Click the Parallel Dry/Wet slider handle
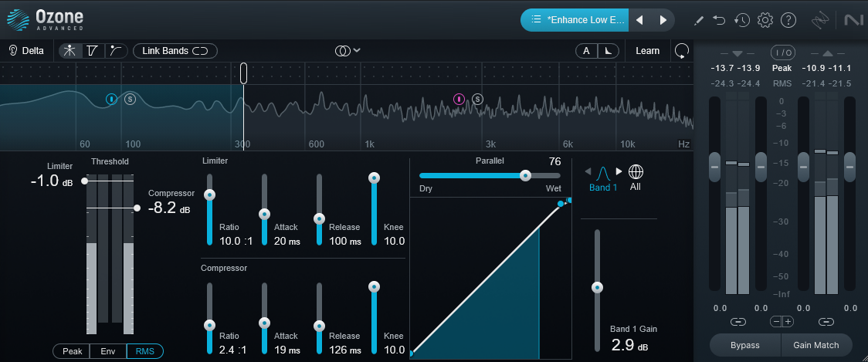This screenshot has width=868, height=362. tap(525, 175)
